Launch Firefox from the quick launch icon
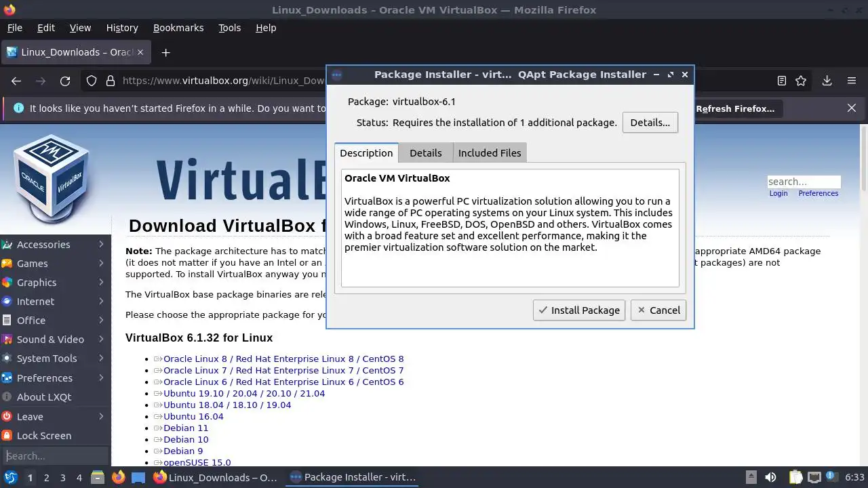Viewport: 868px width, 488px height. (118, 477)
